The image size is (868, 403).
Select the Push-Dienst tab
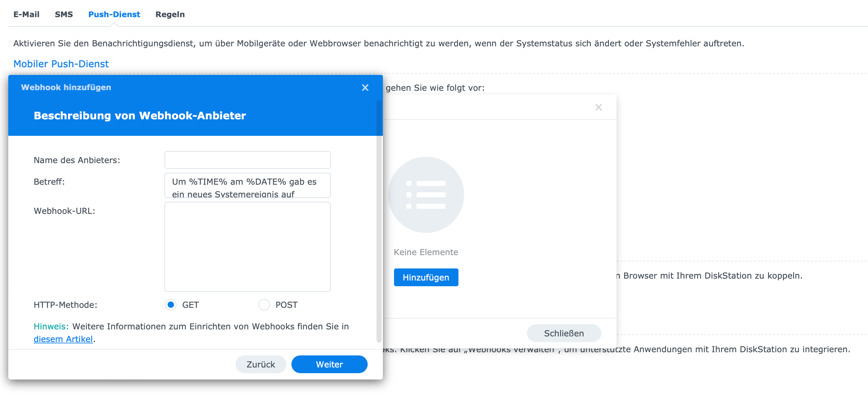point(114,15)
